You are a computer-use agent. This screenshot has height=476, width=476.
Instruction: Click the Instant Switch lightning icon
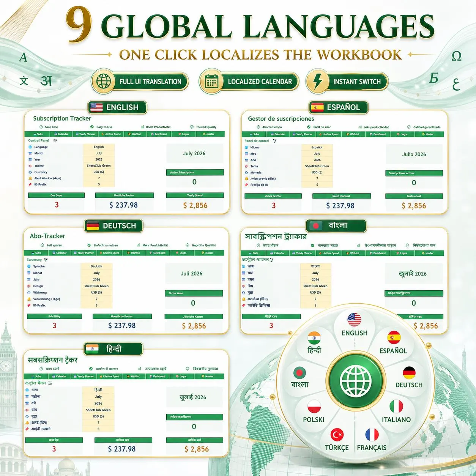point(317,81)
